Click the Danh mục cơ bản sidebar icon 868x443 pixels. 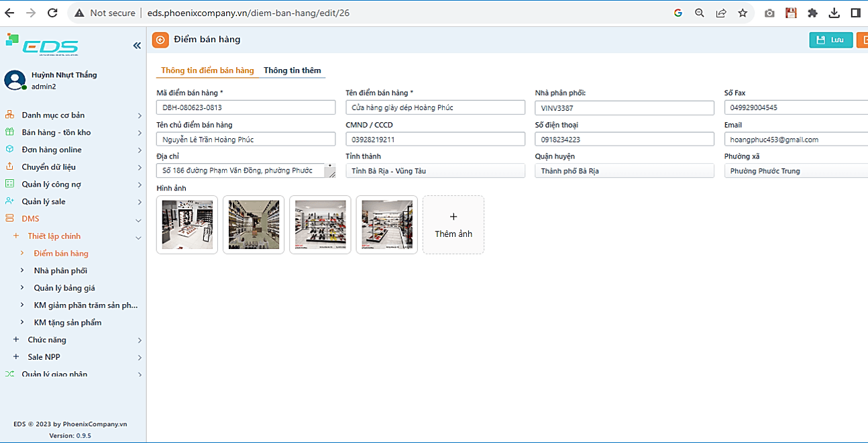click(9, 115)
